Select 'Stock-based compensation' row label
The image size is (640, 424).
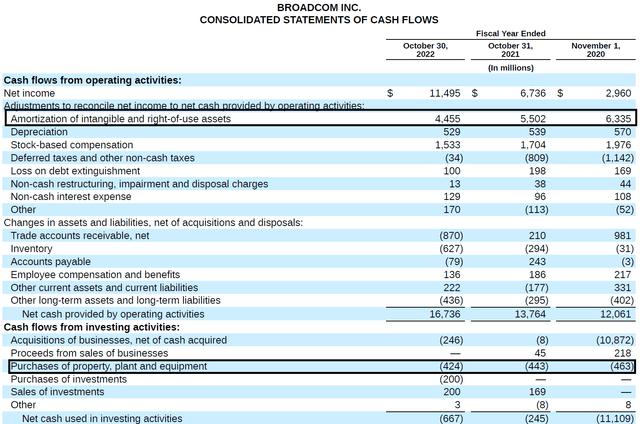click(72, 145)
